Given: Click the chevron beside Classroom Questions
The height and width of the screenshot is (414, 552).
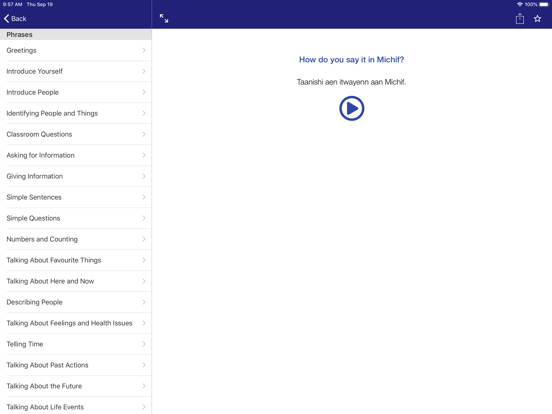Looking at the screenshot, I should [x=144, y=134].
